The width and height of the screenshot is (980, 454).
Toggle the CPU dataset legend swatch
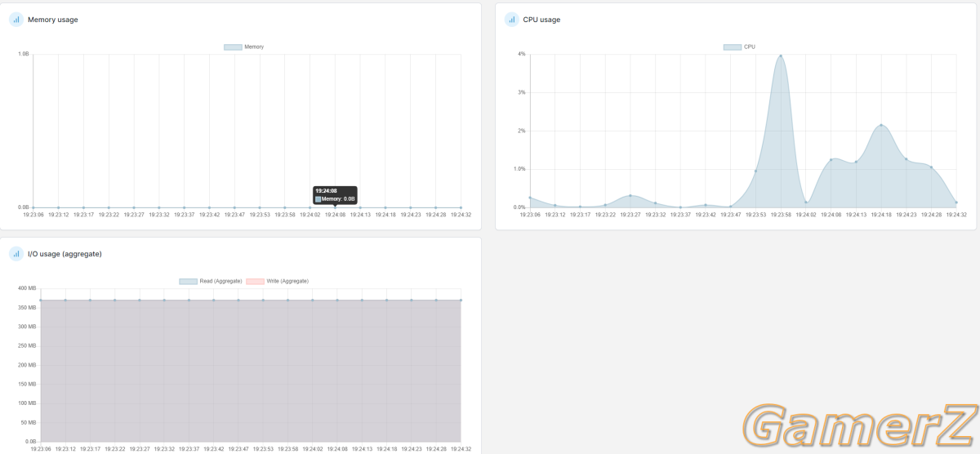pyautogui.click(x=733, y=47)
